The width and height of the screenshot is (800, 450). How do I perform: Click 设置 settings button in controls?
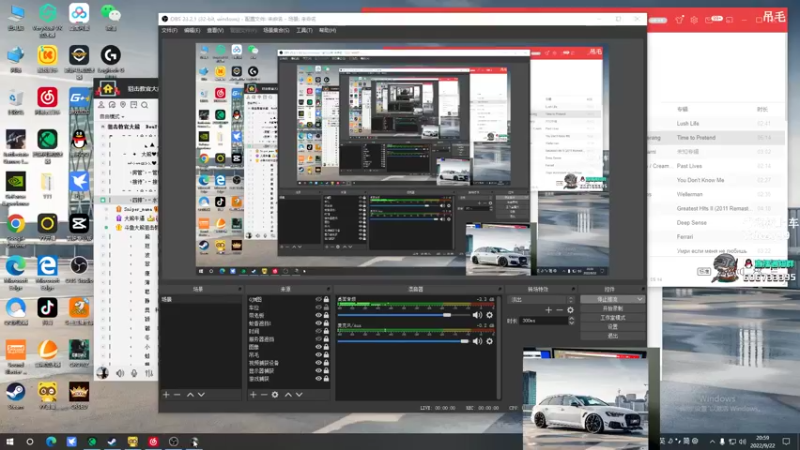point(612,327)
